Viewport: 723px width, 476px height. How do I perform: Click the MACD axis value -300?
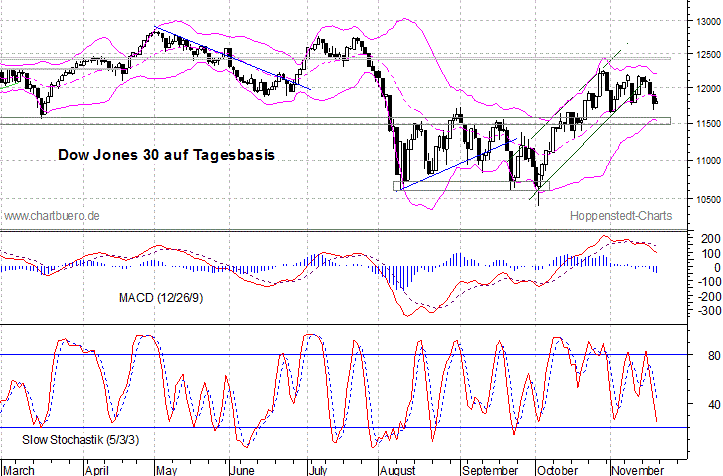click(709, 311)
